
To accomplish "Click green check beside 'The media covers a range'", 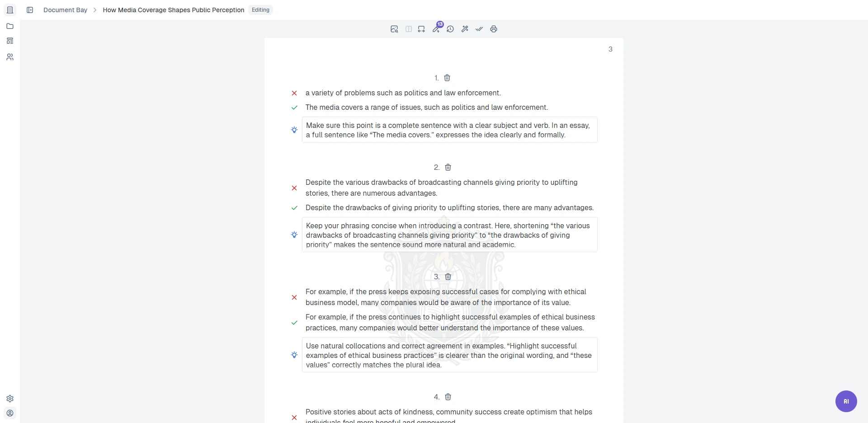I will coord(294,108).
